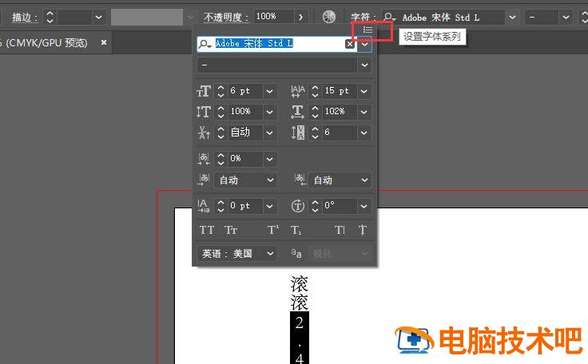
Task: Open the leading 15 pt dropdown
Action: (364, 91)
